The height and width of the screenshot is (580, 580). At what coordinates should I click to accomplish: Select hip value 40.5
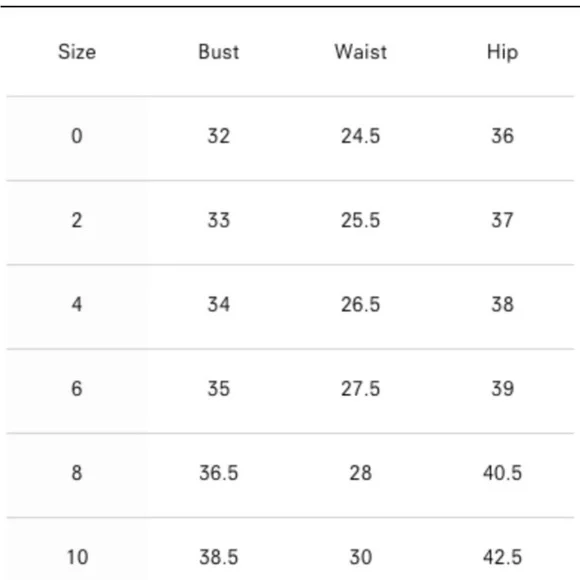[502, 473]
